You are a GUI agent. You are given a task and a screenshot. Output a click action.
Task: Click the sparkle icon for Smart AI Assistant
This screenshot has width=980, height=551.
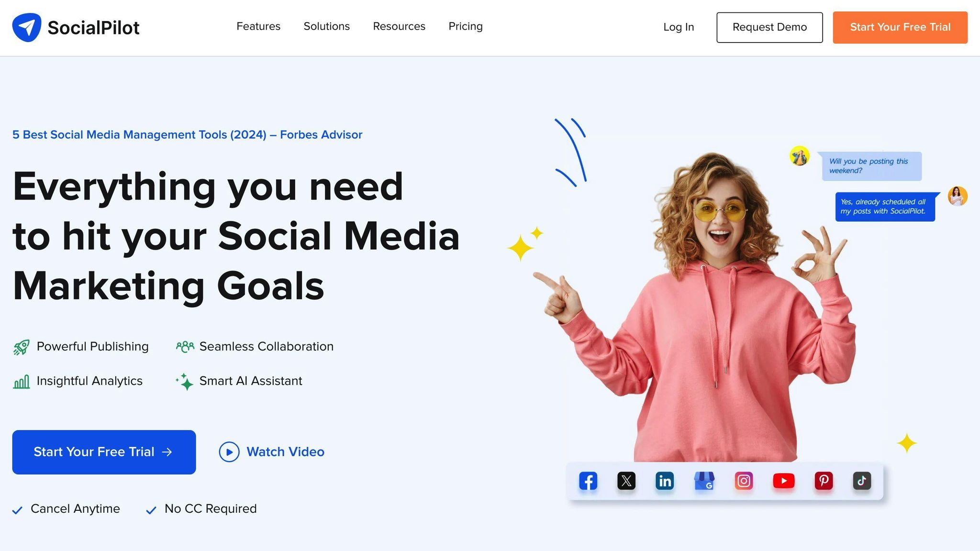click(x=185, y=382)
